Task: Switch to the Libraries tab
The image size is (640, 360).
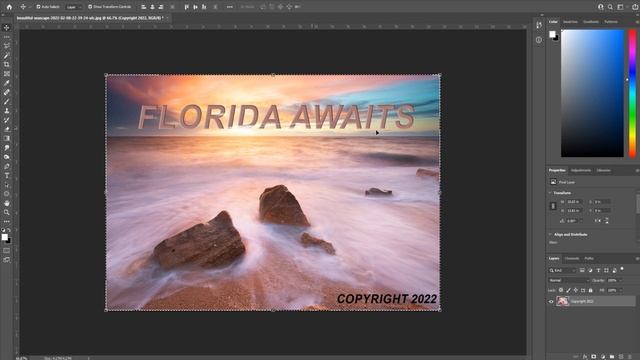Action: [603, 170]
